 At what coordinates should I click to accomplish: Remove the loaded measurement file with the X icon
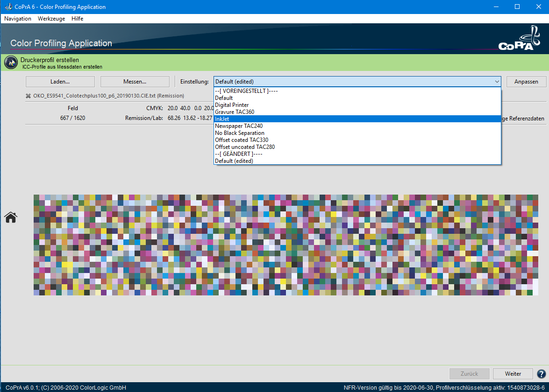[29, 96]
